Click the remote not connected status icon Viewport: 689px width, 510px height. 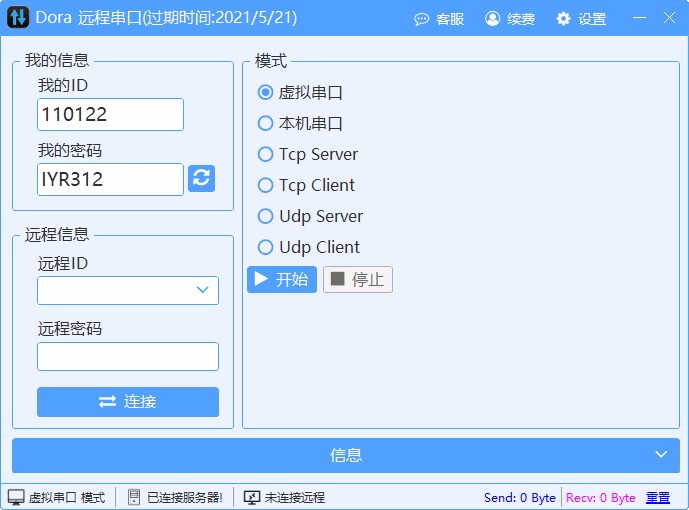click(x=252, y=497)
